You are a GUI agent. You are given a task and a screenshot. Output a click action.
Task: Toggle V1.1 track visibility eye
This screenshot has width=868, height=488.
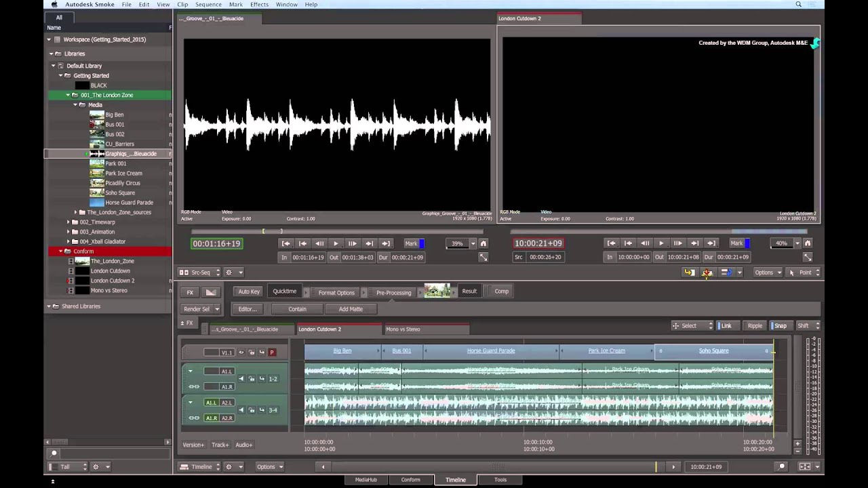click(241, 352)
